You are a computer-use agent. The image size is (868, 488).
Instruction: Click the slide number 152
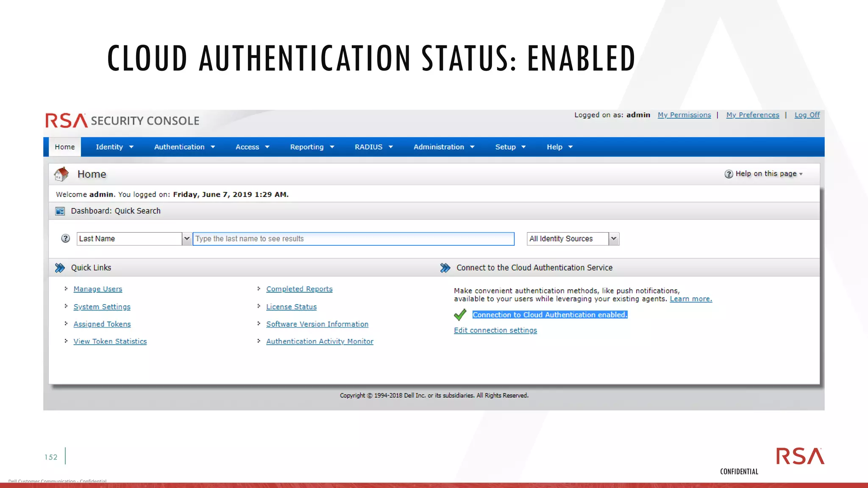point(51,457)
